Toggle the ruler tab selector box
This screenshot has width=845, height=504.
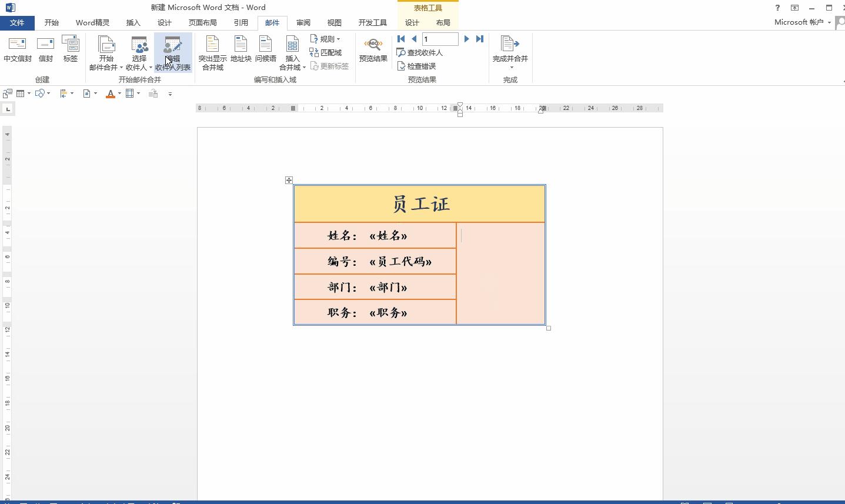pyautogui.click(x=8, y=109)
